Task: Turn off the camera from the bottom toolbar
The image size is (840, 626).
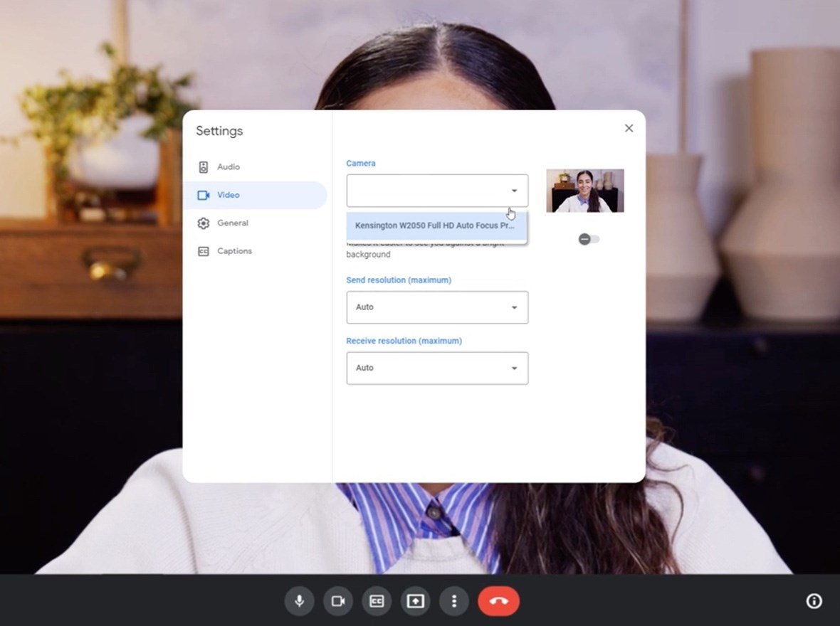Action: [337, 601]
